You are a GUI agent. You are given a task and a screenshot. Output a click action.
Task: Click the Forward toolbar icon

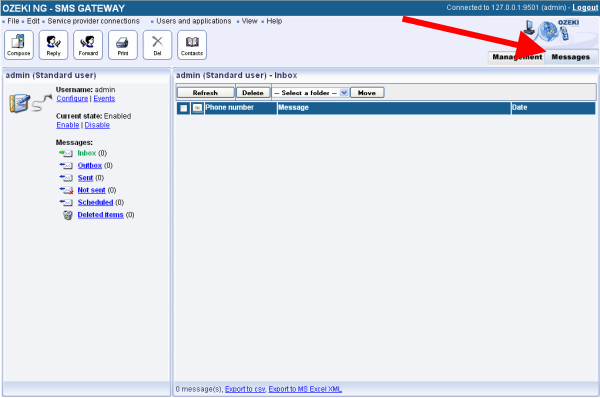88,45
